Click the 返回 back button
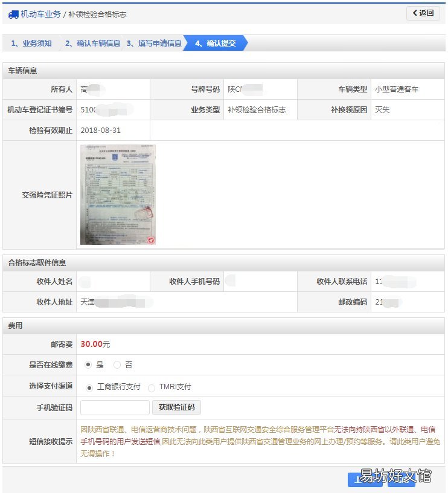The height and width of the screenshot is (495, 448). point(423,13)
